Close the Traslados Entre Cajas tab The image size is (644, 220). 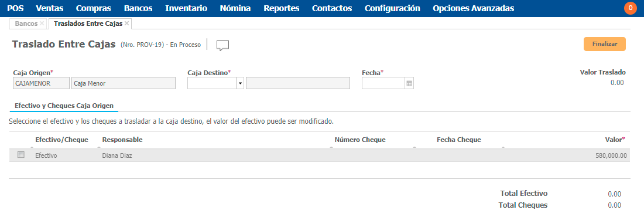click(x=126, y=23)
